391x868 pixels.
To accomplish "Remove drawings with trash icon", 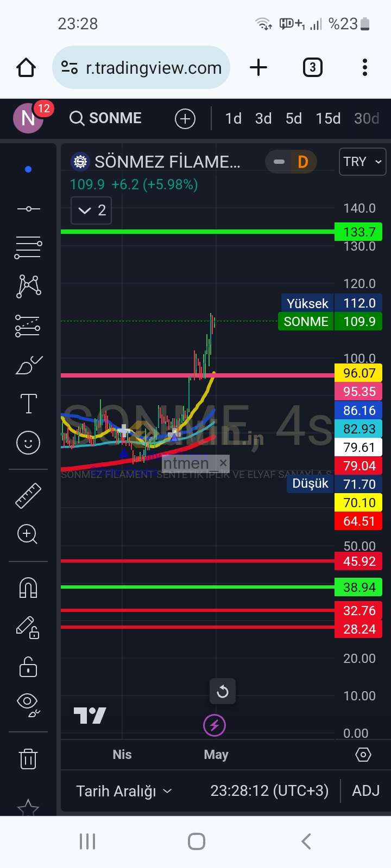I will 28,758.
